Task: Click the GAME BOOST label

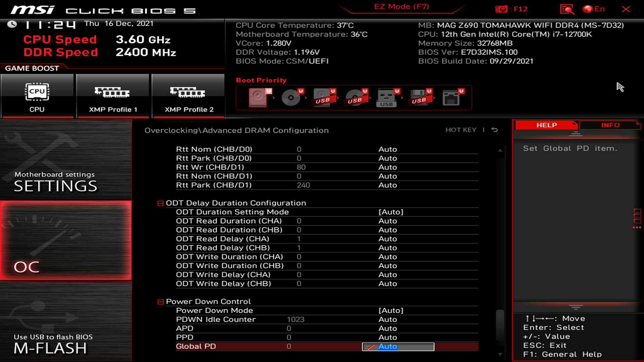Action: tap(32, 68)
